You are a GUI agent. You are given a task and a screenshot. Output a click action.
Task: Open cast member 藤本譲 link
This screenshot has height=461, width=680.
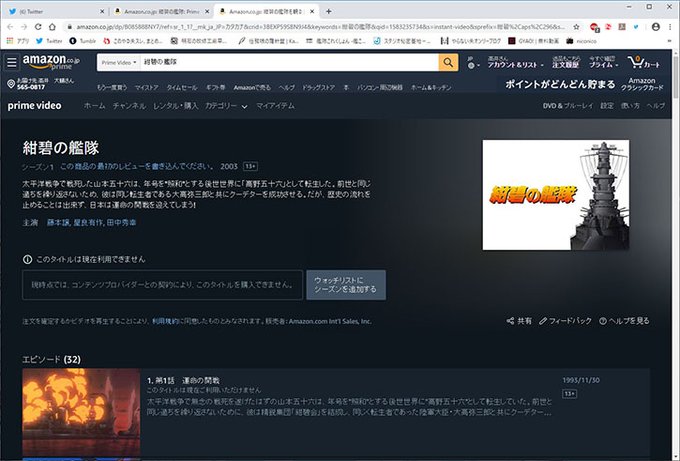[x=58, y=222]
